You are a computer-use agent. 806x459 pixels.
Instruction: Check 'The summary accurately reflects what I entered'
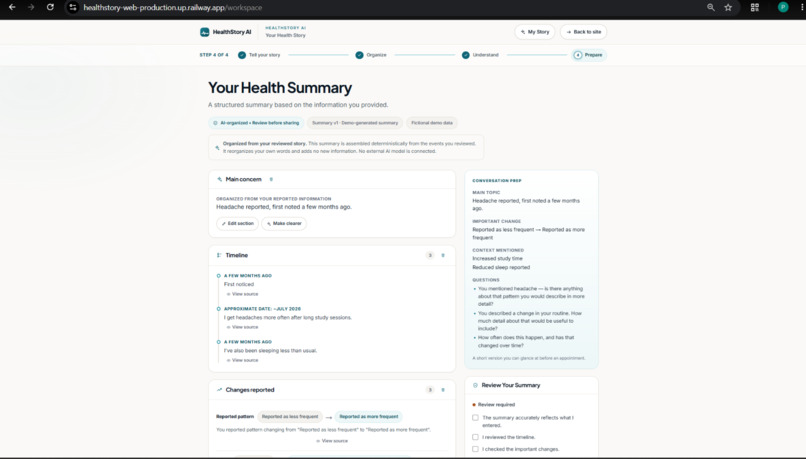click(475, 417)
